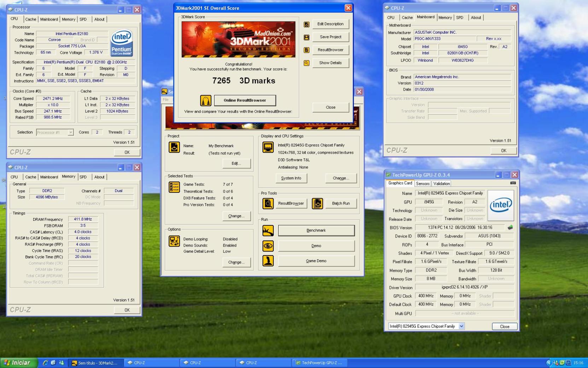Switch to TechPowerUp GPU-Z taskbar item

(x=319, y=363)
